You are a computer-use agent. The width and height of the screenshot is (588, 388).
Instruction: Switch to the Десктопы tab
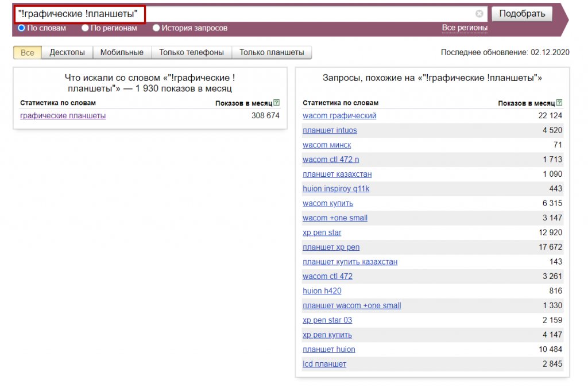67,52
